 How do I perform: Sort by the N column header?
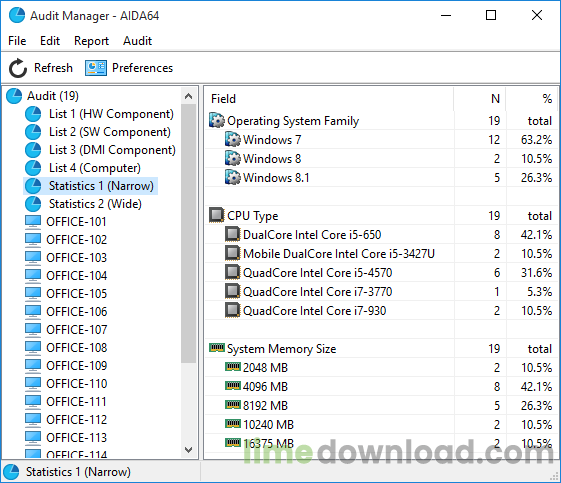[479, 99]
